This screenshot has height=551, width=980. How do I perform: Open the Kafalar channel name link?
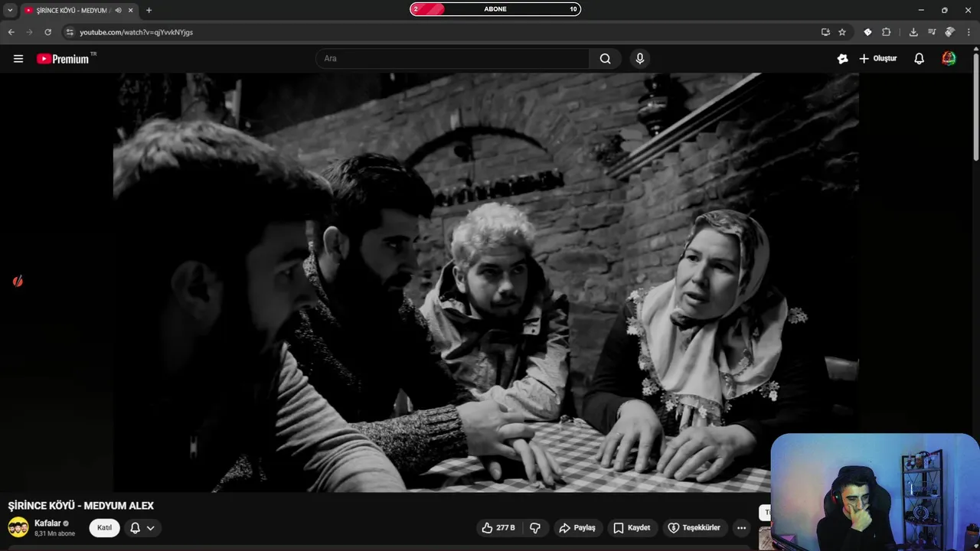[x=47, y=523]
